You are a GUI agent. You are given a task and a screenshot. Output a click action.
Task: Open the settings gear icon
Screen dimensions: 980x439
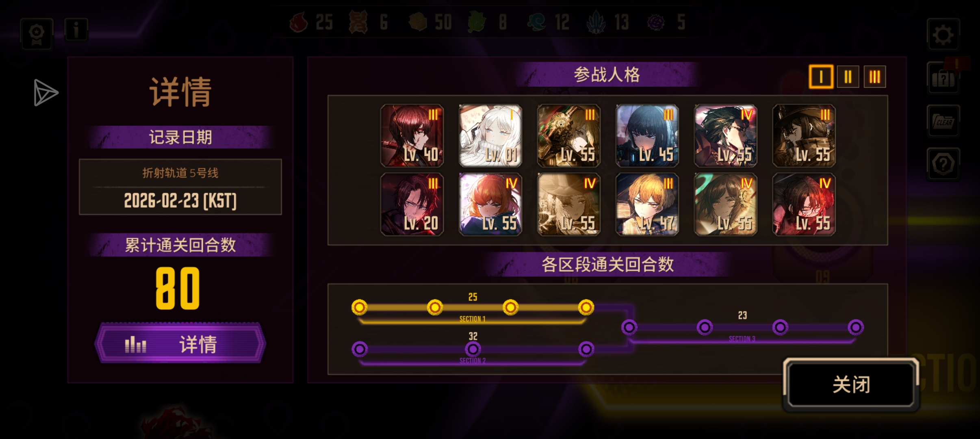coord(943,35)
